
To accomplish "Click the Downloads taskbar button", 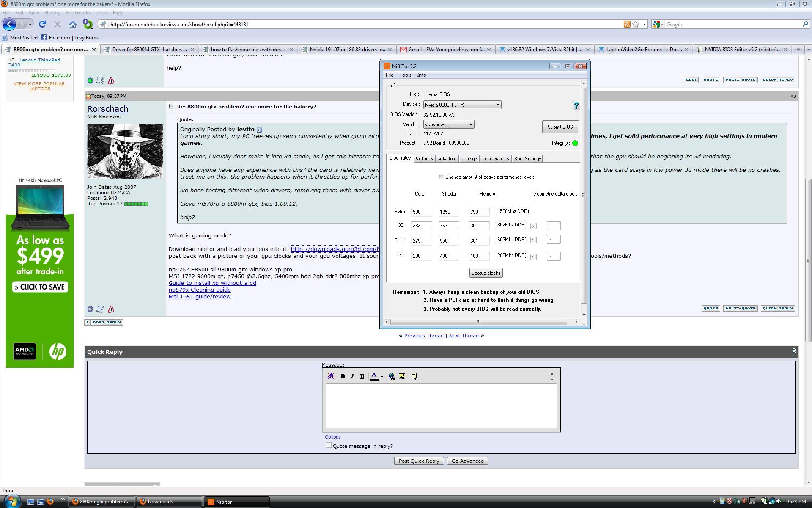I will pyautogui.click(x=169, y=502).
